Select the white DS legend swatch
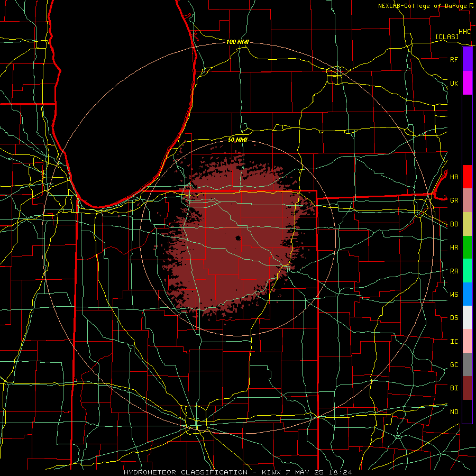Image resolution: width=476 pixels, height=476 pixels. pyautogui.click(x=467, y=317)
